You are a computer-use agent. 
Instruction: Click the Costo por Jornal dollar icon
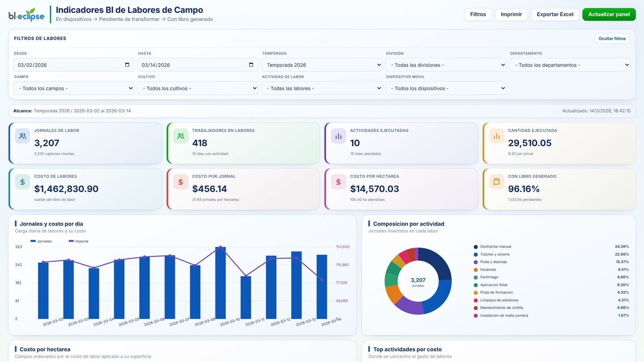181,182
